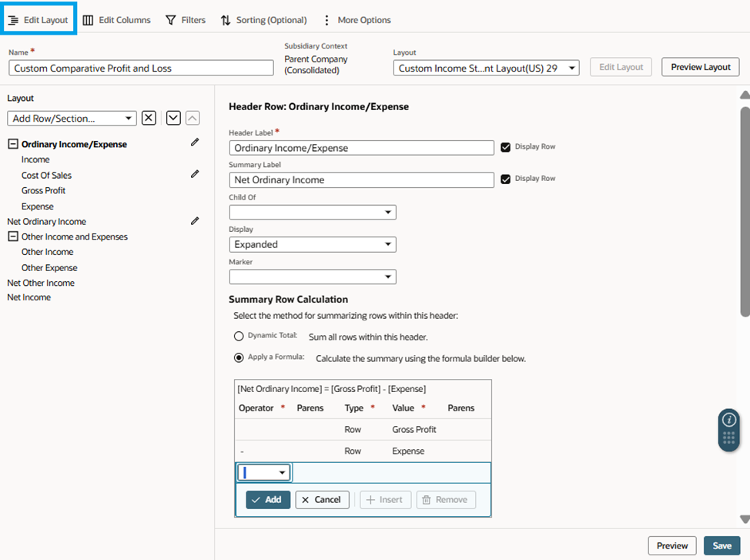Collapse the Other Income and Expenses section
This screenshot has width=750, height=560.
pos(13,236)
